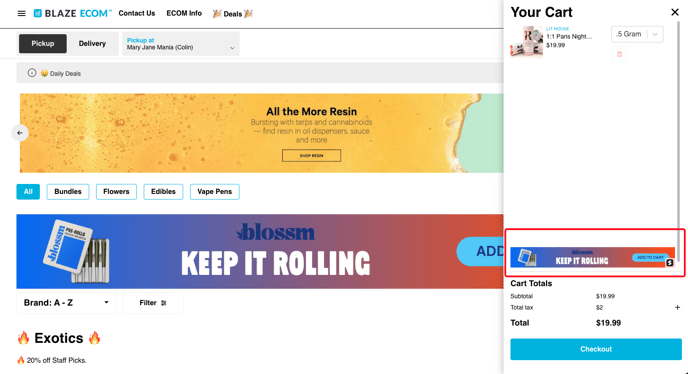
Task: Click the All the More Resin banner title
Action: tap(311, 111)
